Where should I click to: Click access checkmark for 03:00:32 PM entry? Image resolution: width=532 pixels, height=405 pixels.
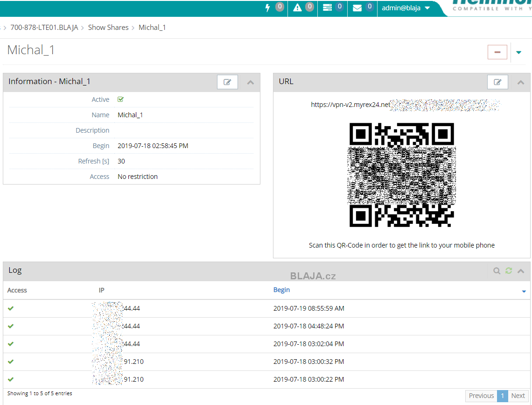point(11,362)
